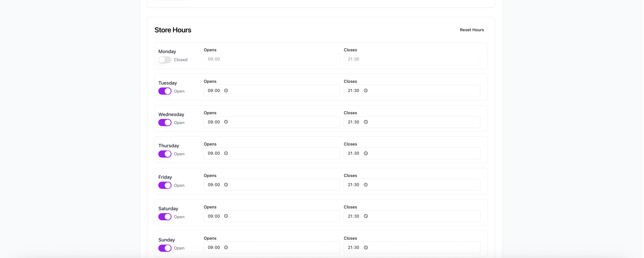The width and height of the screenshot is (644, 258).
Task: Open time picker for Sunday Opens
Action: (x=226, y=248)
